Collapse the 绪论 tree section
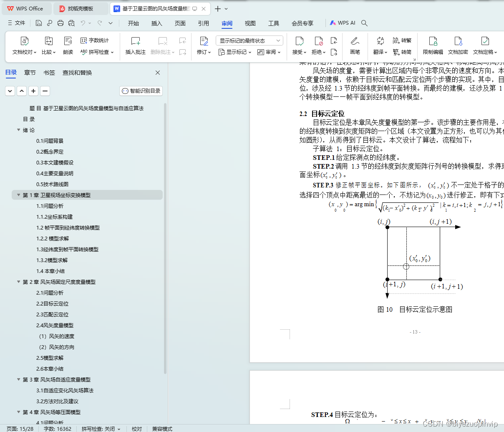This screenshot has width=504, height=432. 19,130
